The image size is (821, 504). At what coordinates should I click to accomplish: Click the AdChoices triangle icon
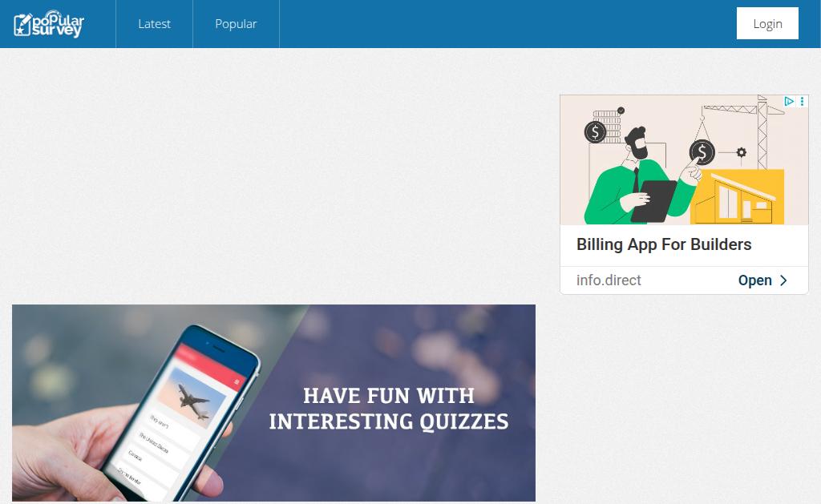coord(789,102)
